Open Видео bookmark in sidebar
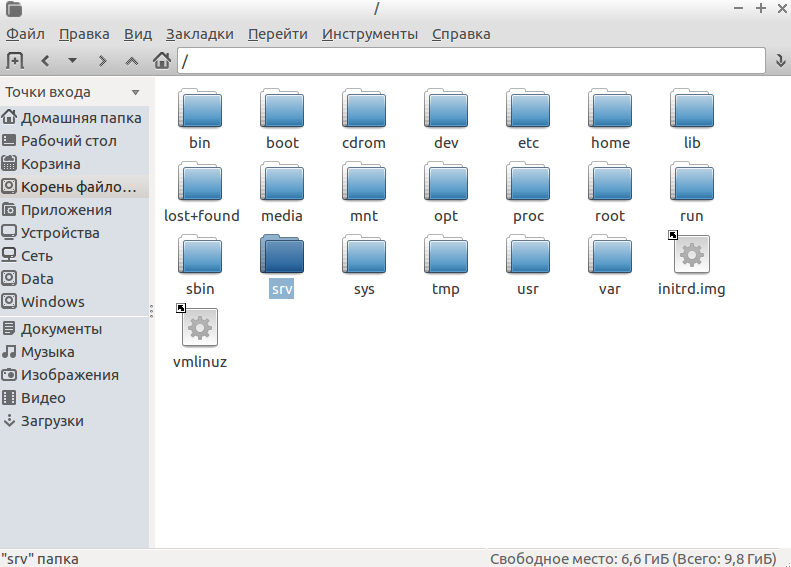This screenshot has width=791, height=567. (x=74, y=398)
